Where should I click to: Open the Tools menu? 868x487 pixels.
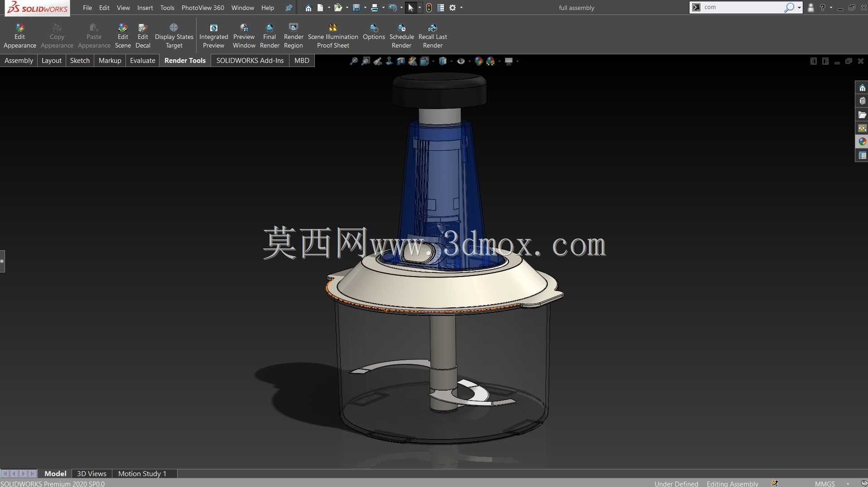167,8
